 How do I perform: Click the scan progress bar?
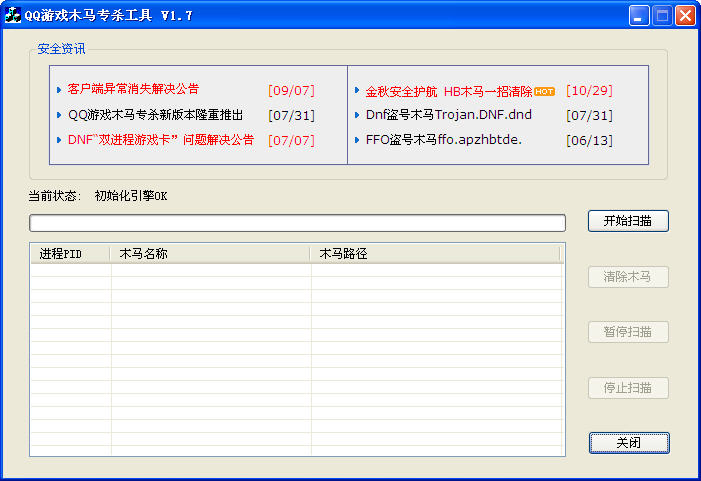coord(297,222)
